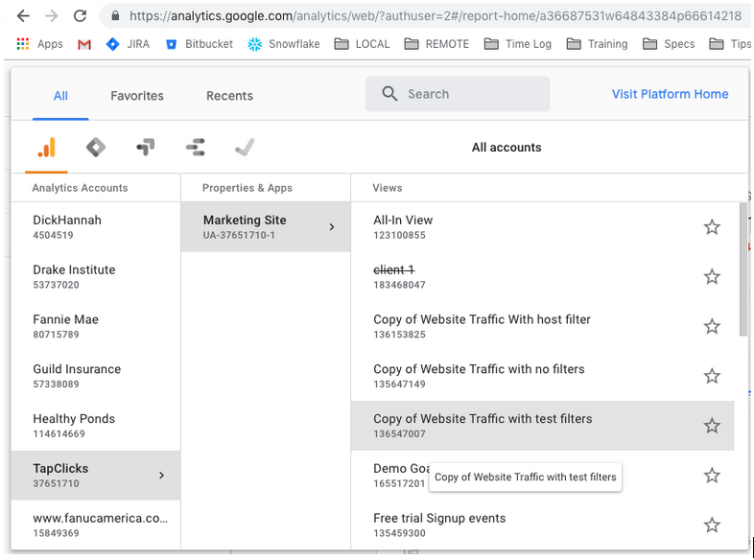
Task: Click the Views list scrollbar
Action: point(743,269)
